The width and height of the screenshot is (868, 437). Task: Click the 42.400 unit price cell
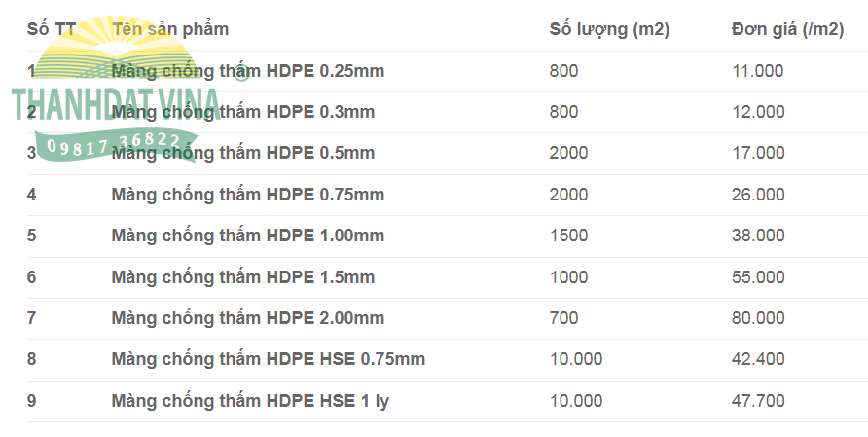pos(758,359)
